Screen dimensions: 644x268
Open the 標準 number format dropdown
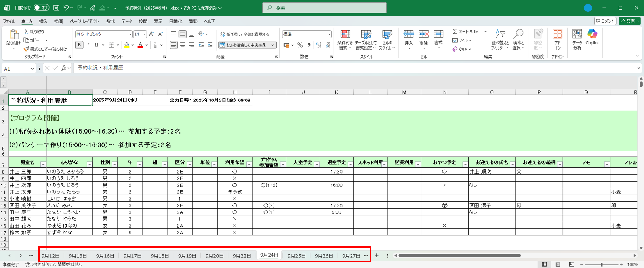(x=329, y=34)
